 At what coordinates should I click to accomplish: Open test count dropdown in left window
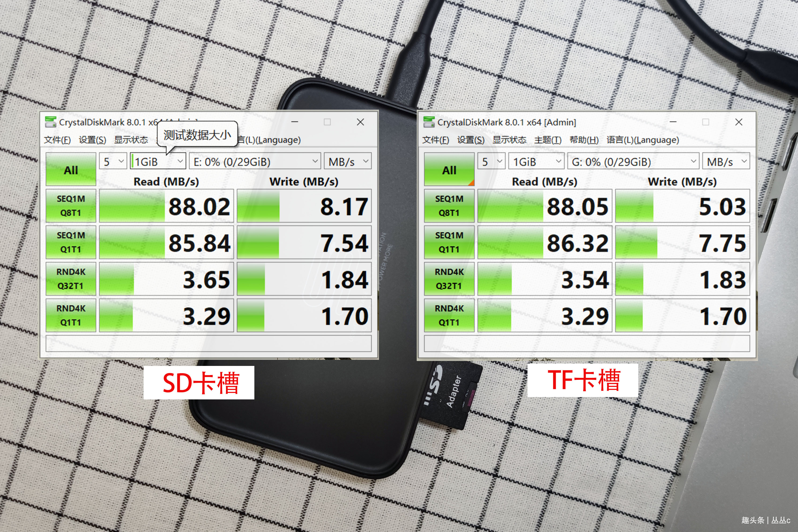coord(113,161)
